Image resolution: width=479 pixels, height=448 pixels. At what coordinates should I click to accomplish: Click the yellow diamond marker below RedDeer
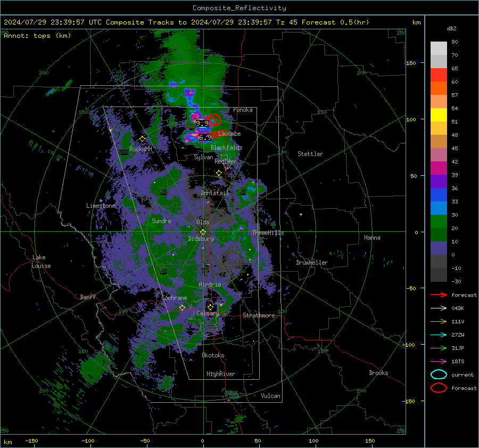(219, 173)
